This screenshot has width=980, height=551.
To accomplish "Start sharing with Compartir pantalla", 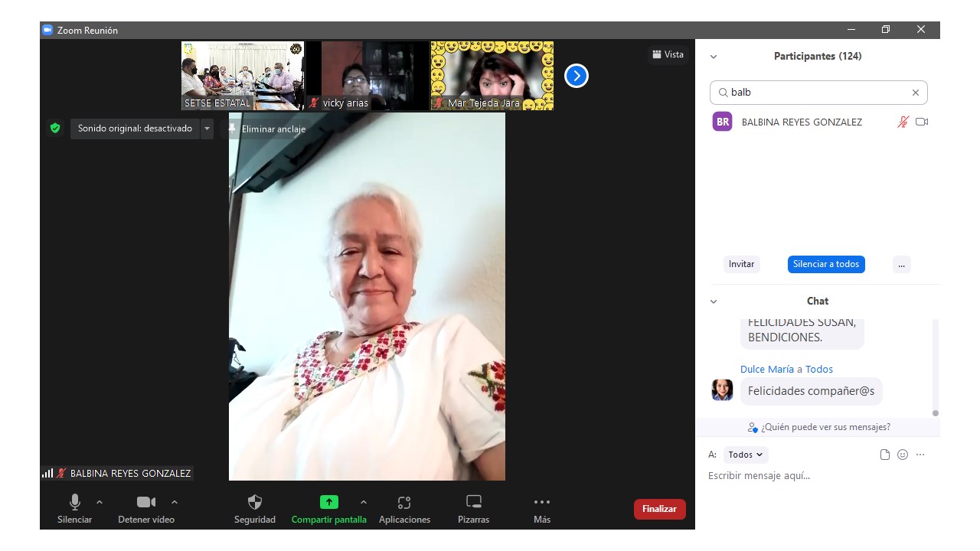I will point(328,509).
